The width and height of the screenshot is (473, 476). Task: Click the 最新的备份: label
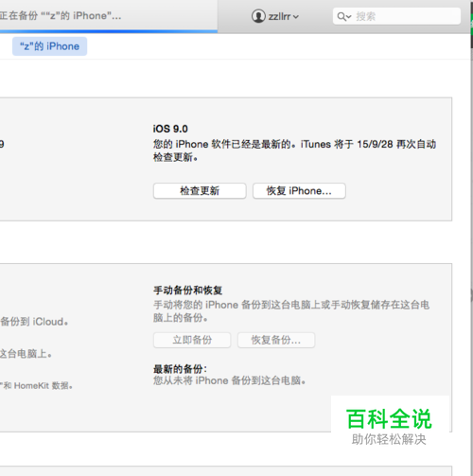pyautogui.click(x=180, y=369)
